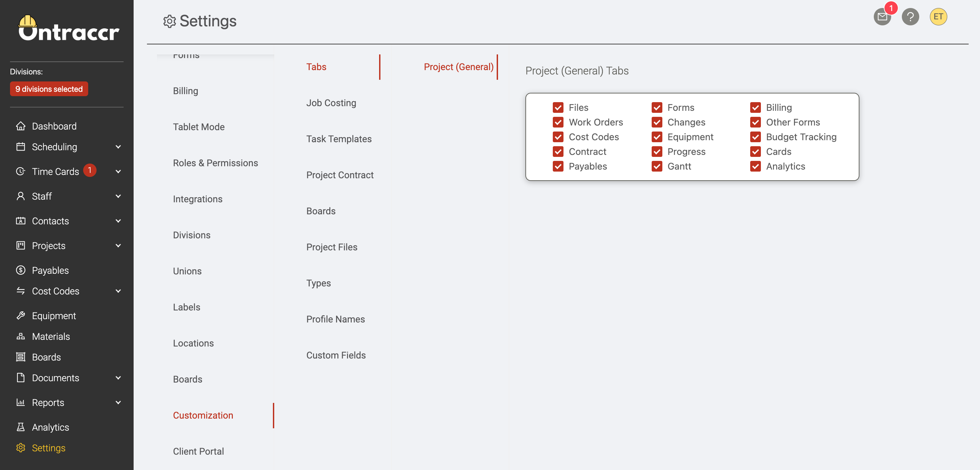Open the Job Costing customization tab

[x=331, y=103]
